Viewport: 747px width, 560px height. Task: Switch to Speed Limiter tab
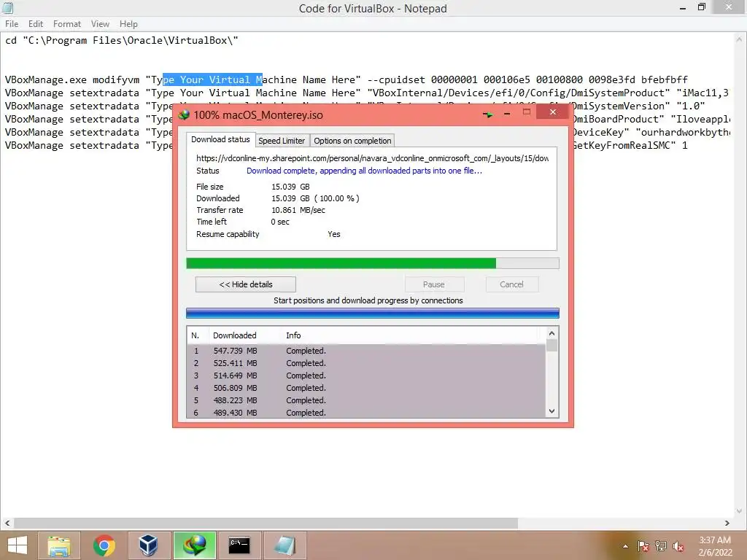[281, 141]
